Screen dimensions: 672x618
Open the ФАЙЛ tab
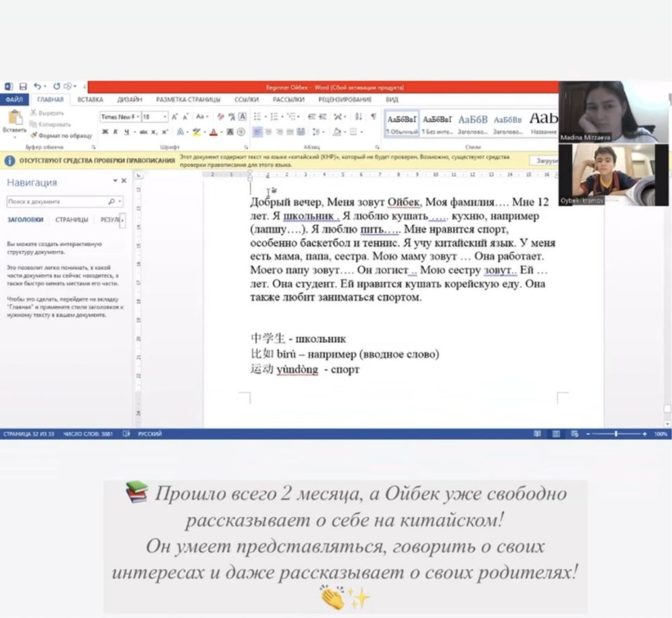[x=14, y=99]
